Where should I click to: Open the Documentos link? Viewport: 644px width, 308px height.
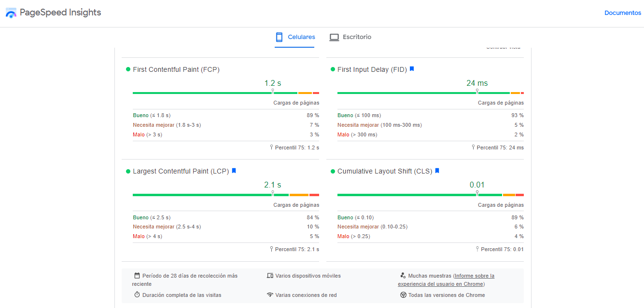pos(622,13)
